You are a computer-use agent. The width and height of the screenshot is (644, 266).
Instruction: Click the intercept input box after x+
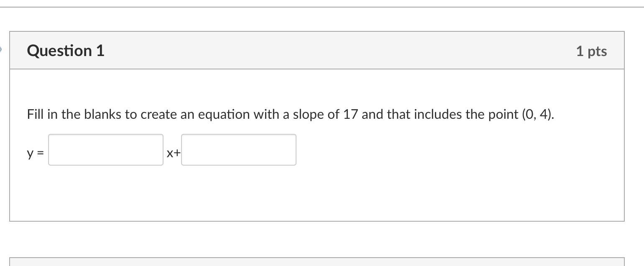tap(238, 150)
